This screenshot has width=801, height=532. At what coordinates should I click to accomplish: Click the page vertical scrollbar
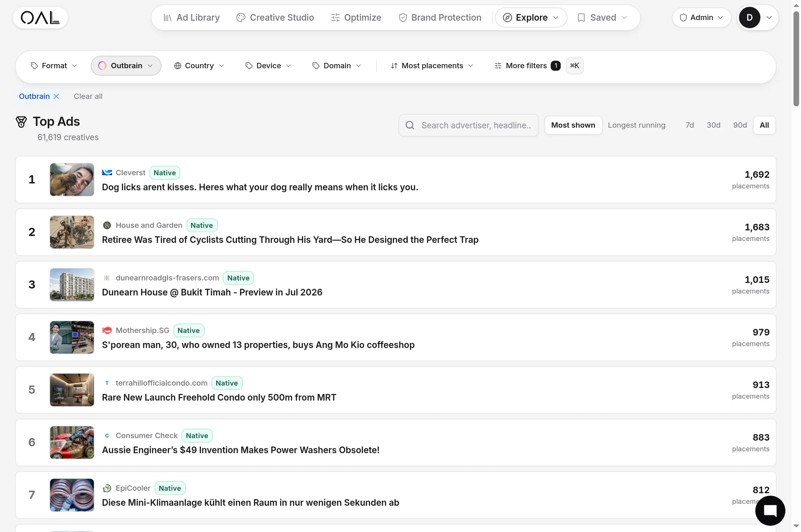click(796, 59)
